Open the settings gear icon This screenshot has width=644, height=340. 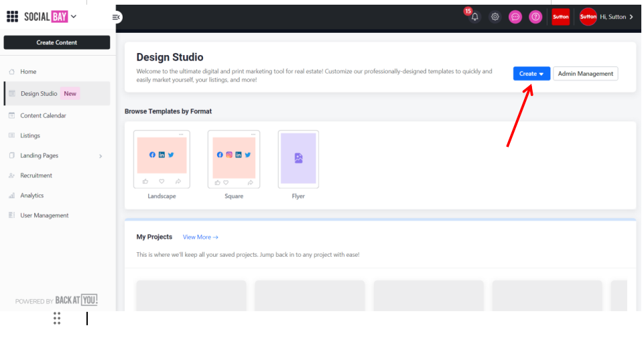click(495, 17)
